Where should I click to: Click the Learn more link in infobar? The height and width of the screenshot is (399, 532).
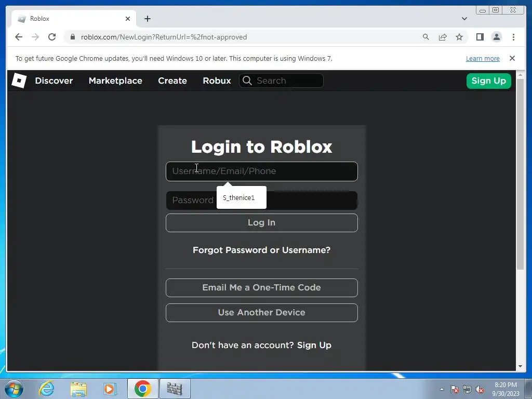(x=483, y=58)
